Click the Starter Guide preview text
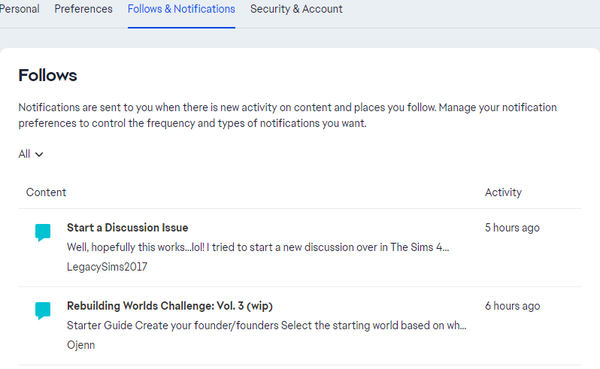The image size is (600, 369). 267,325
